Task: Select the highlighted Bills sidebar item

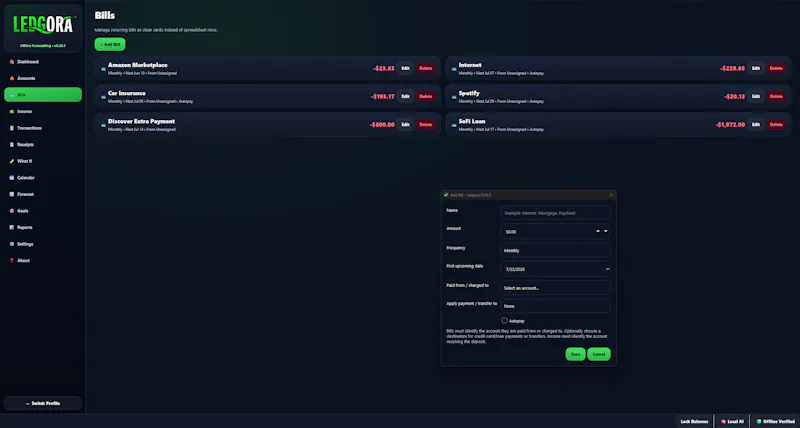Action: click(43, 95)
